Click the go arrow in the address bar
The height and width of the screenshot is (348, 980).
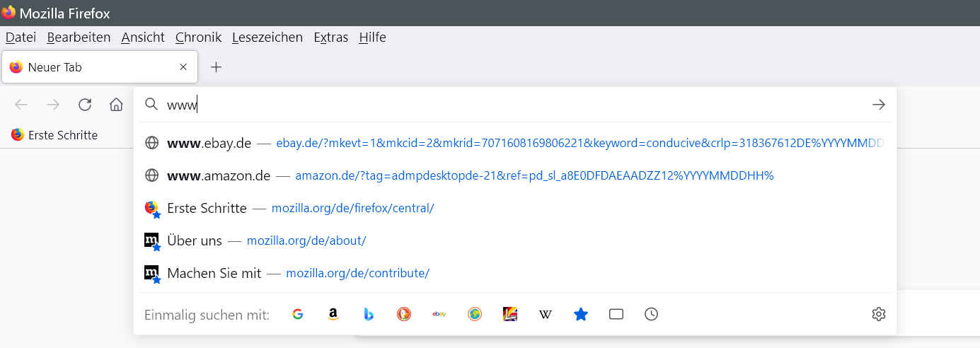click(x=879, y=105)
